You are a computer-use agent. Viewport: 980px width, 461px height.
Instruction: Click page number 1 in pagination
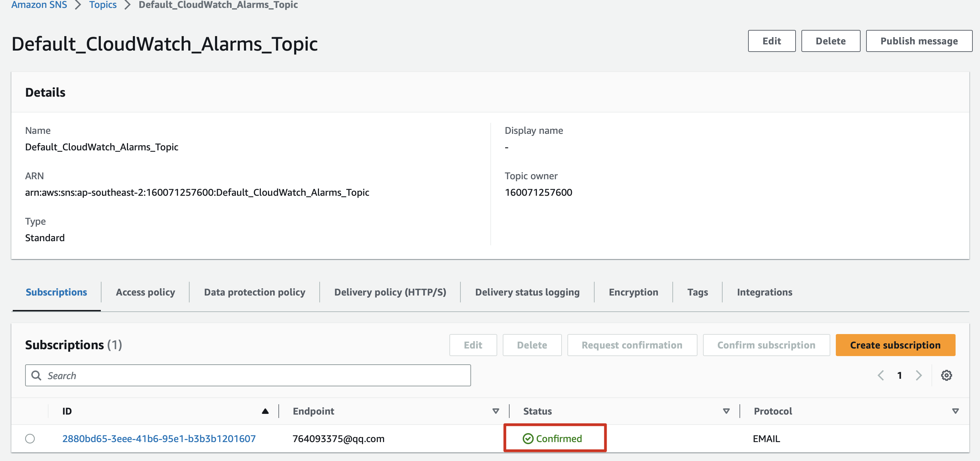tap(899, 375)
